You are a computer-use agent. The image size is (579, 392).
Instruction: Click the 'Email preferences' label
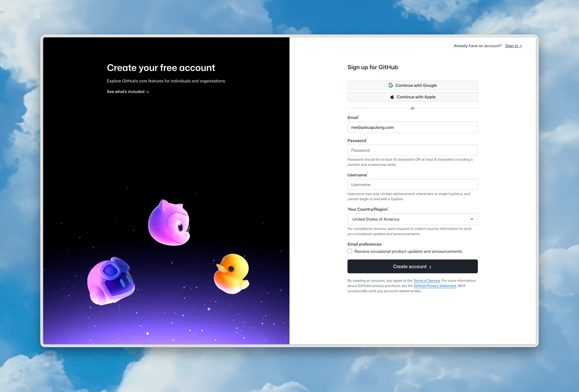click(364, 244)
